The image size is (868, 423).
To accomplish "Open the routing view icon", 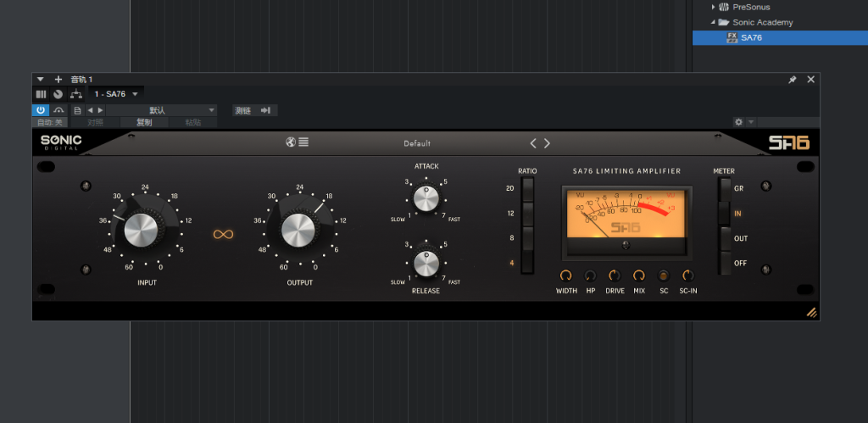I will 75,94.
